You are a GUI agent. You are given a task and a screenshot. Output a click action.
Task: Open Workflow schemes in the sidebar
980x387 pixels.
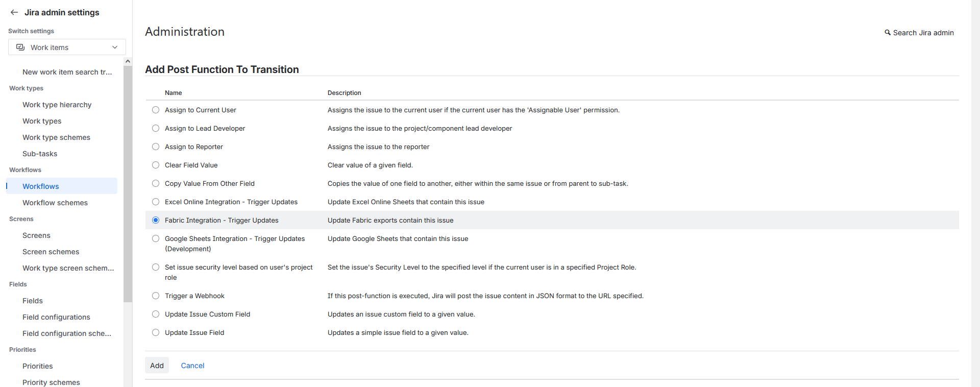[55, 203]
